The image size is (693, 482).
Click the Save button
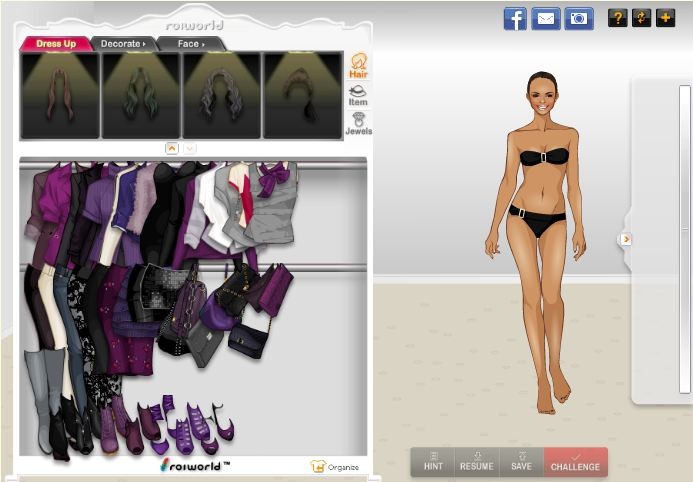click(x=521, y=461)
